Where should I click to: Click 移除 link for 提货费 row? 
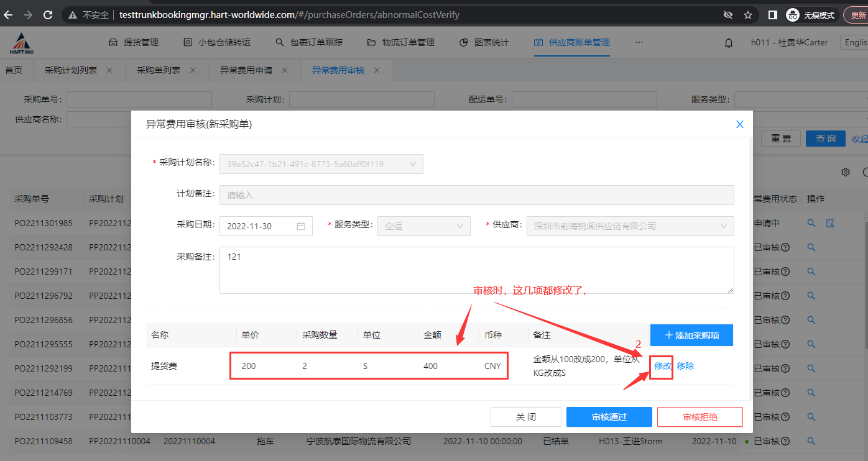click(685, 366)
